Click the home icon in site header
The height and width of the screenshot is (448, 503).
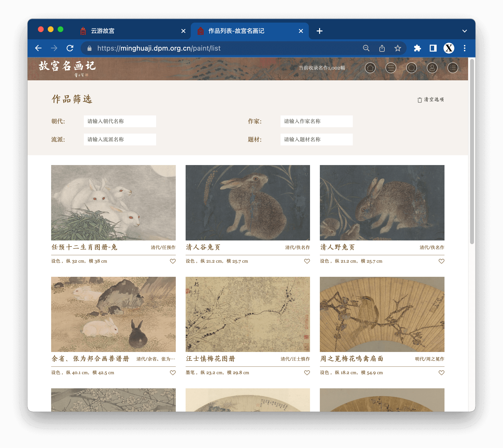[x=370, y=68]
